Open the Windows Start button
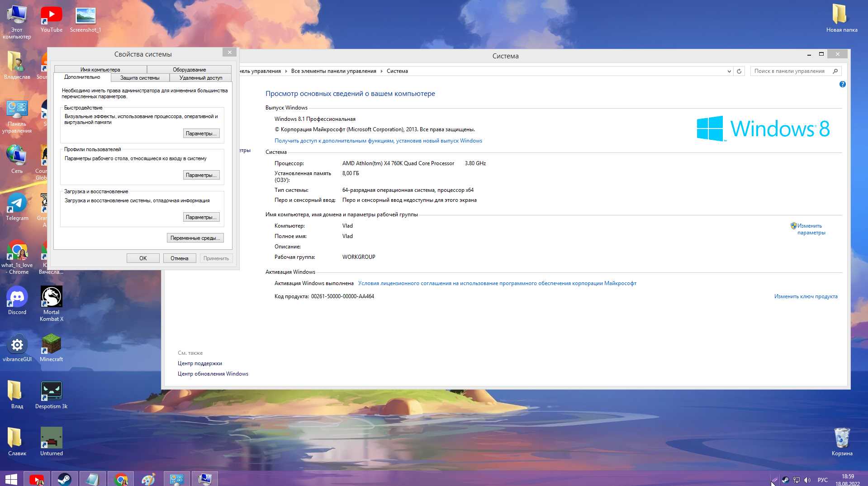Image resolution: width=868 pixels, height=486 pixels. tap(11, 479)
